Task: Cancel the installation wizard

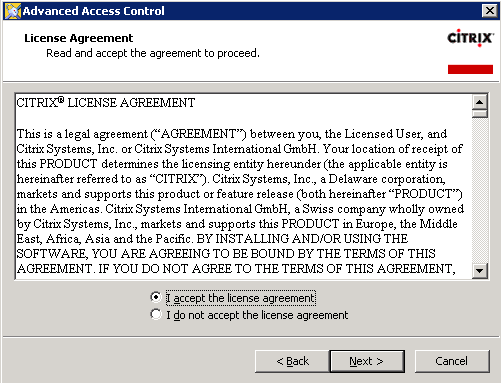Action: [452, 361]
